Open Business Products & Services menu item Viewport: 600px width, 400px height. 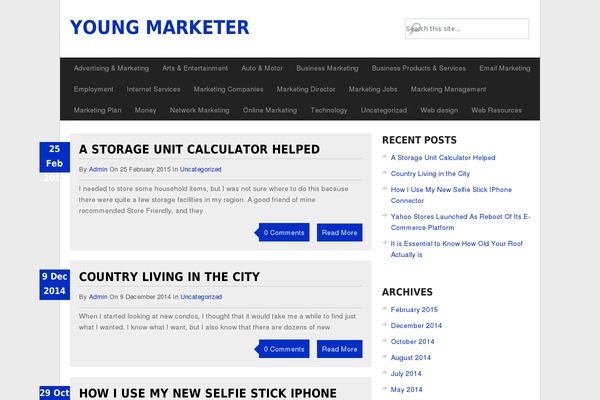[419, 68]
